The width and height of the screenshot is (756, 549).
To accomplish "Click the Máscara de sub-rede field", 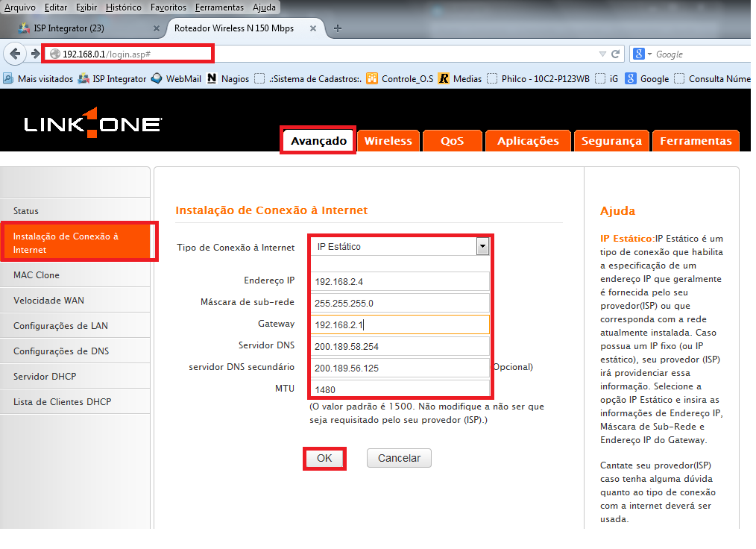I will click(400, 303).
